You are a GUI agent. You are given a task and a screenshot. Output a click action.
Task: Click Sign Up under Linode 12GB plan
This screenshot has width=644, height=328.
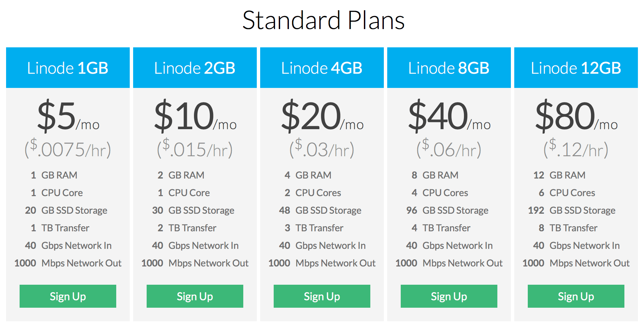coord(576,296)
